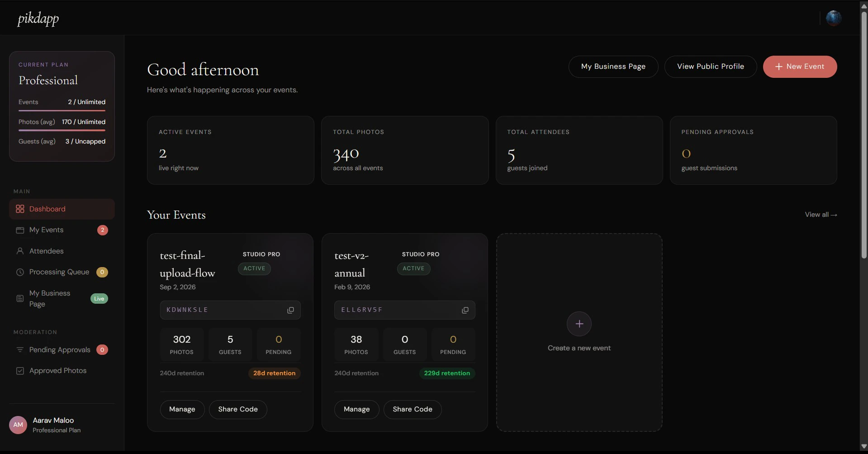Click the AM initials avatar
The height and width of the screenshot is (454, 868).
point(18,425)
